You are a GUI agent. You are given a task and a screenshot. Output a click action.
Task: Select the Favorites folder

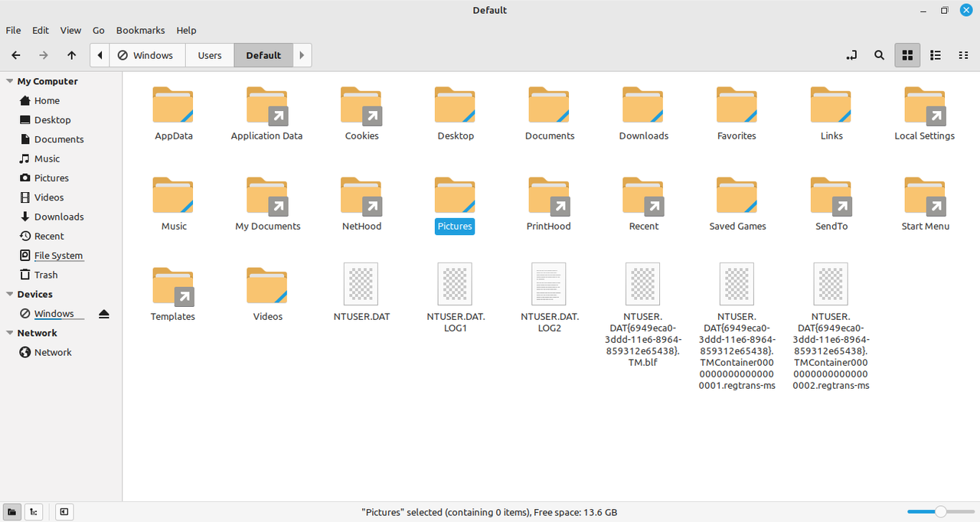(x=737, y=113)
